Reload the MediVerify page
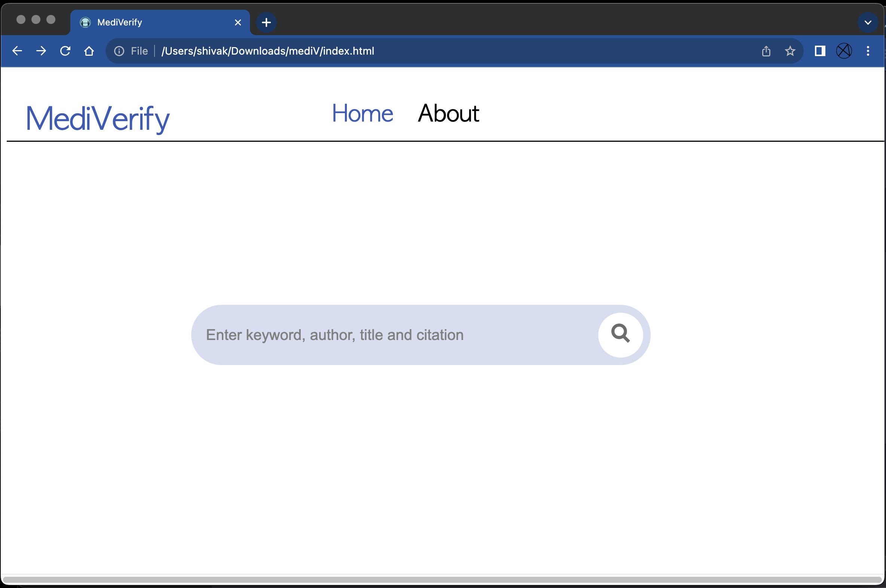The width and height of the screenshot is (886, 588). (65, 51)
